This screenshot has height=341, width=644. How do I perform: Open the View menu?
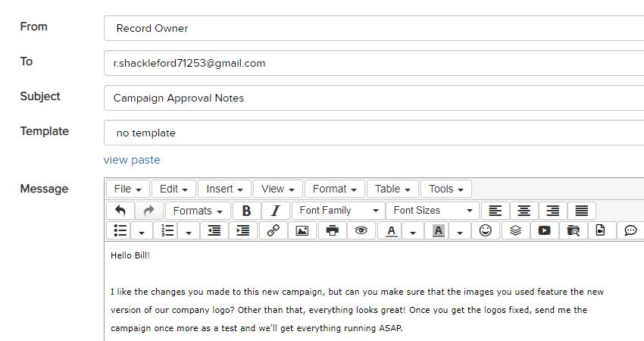point(277,189)
